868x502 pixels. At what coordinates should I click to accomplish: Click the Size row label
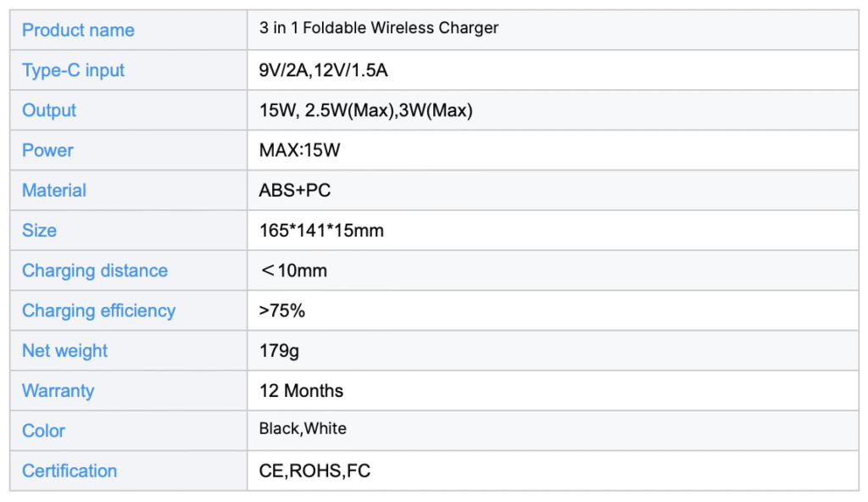pos(40,231)
